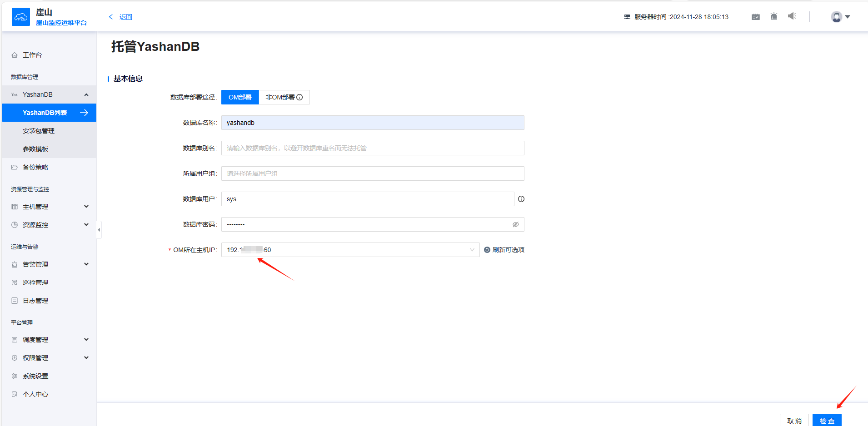Collapse the YashanDB sidebar submenu
Screen dimensions: 868x426
click(x=86, y=94)
